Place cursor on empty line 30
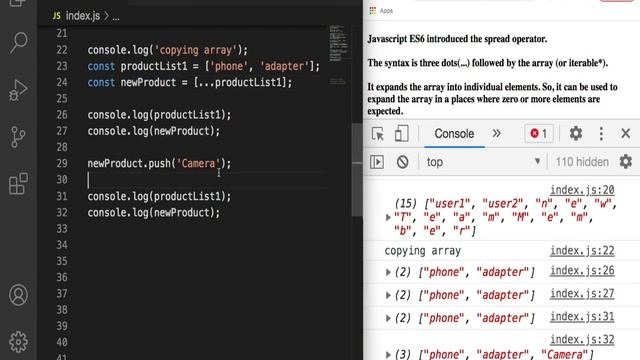Screen dimensions: 640x360 click(207, 180)
